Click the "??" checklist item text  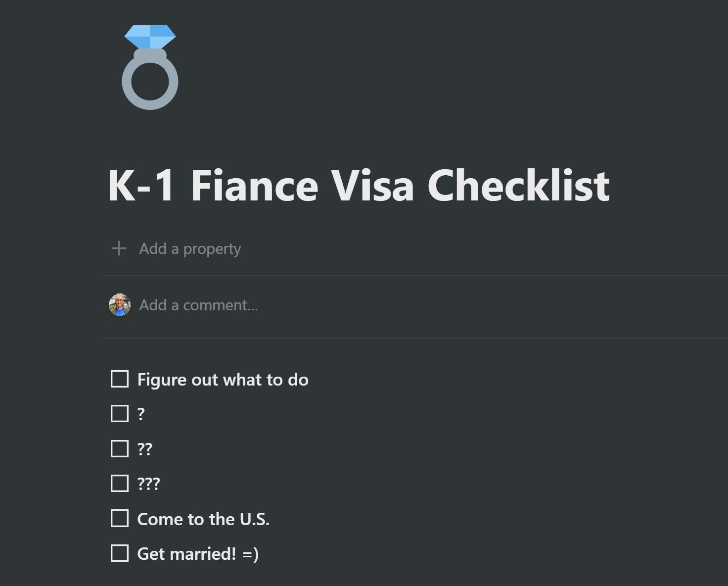[x=145, y=448]
